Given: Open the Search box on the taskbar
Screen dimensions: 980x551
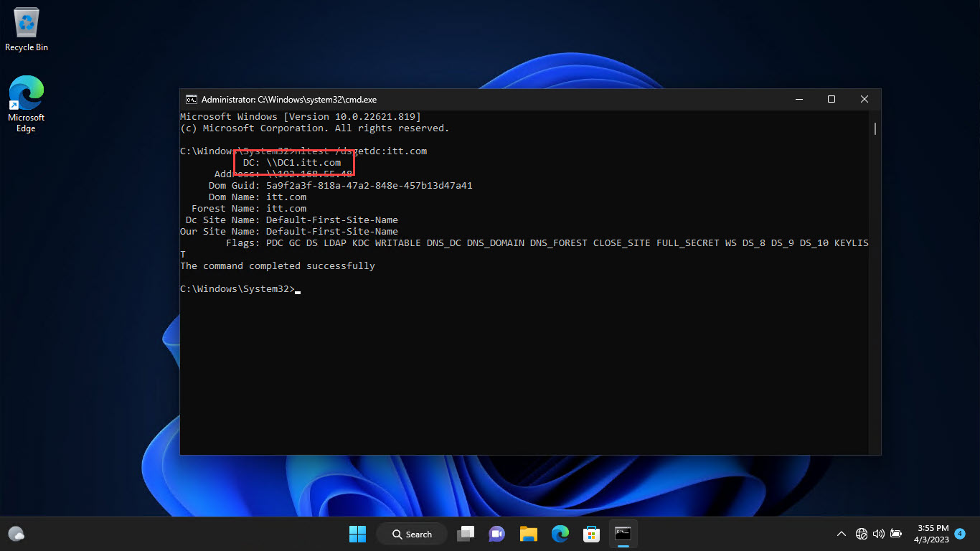Looking at the screenshot, I should pos(411,534).
